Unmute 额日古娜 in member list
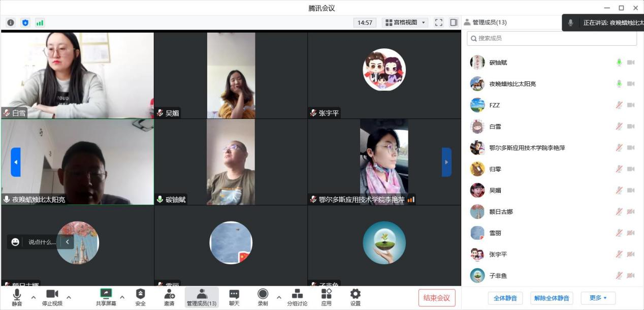 [x=619, y=212]
